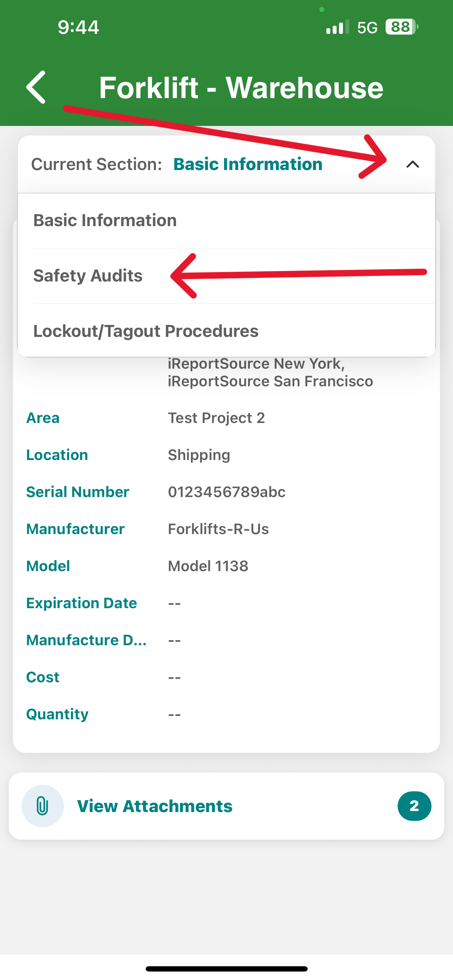Tap the Current Section dropdown header
Viewport: 453px width, 980px height.
pos(226,164)
